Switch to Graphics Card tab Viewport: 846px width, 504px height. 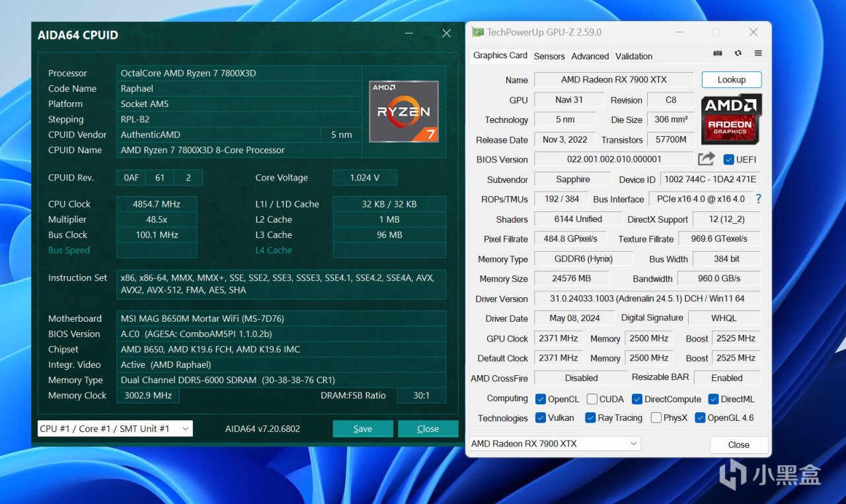(x=500, y=55)
